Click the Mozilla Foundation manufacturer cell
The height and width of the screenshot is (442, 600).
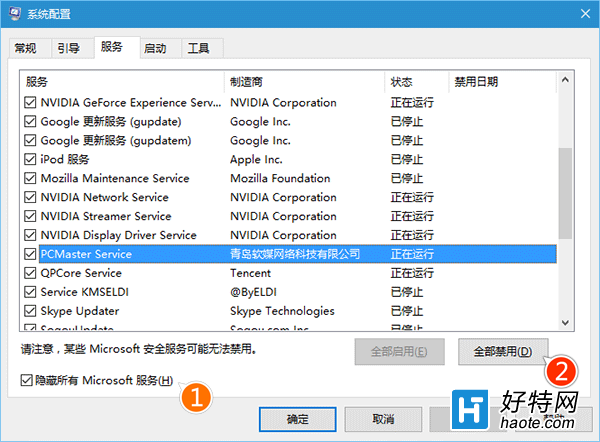pos(280,178)
